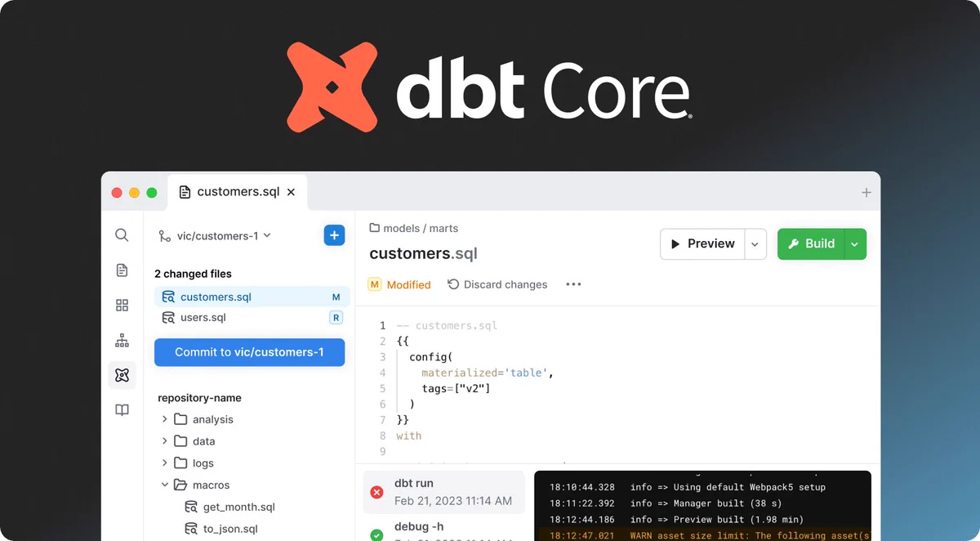
Task: Click the get_month.sql file icon
Action: [191, 507]
